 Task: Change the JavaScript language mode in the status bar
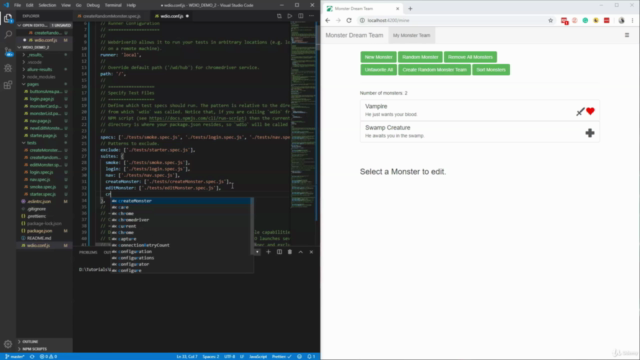pos(258,356)
